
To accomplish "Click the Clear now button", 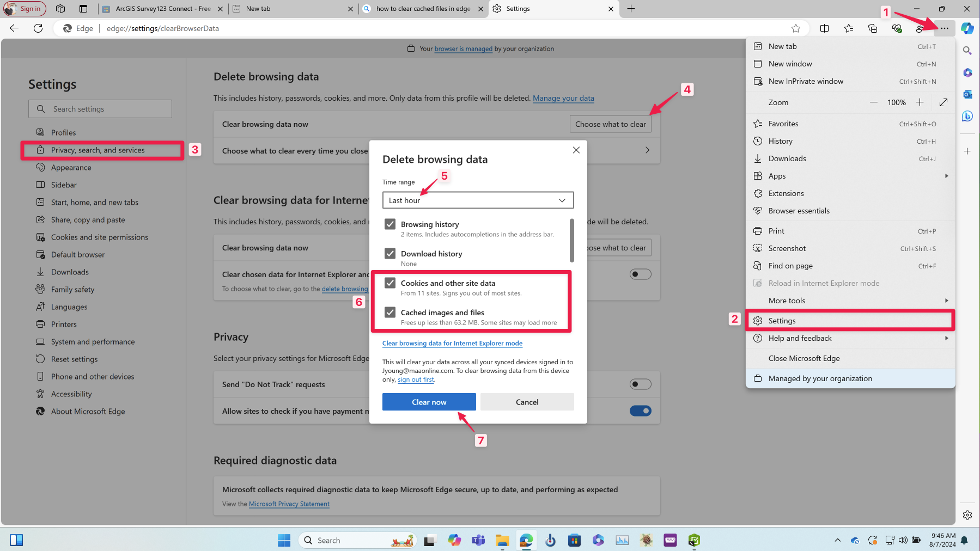I will click(429, 402).
